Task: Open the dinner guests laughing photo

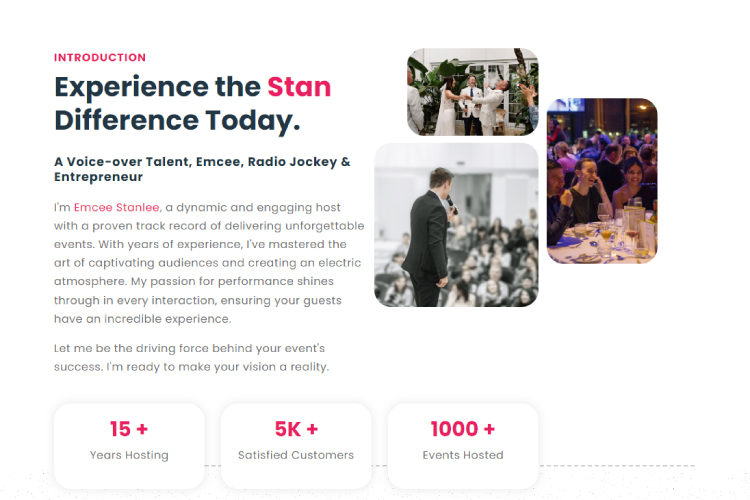Action: coord(602,181)
